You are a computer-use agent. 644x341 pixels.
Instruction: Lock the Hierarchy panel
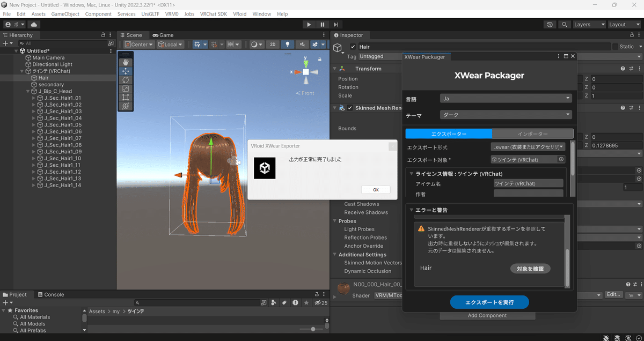(104, 35)
